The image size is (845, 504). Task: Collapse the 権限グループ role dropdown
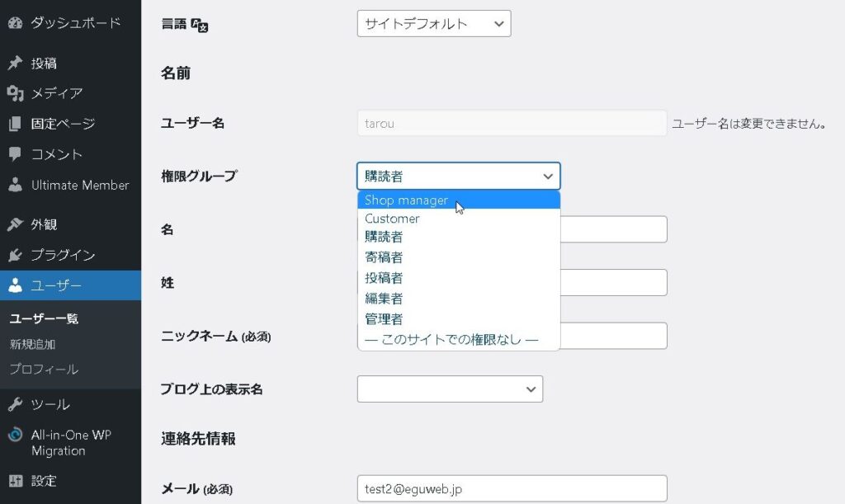coord(459,177)
